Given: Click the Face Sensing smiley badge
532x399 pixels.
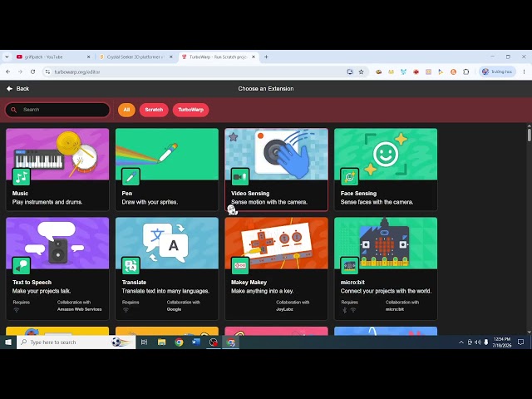Looking at the screenshot, I should pyautogui.click(x=349, y=177).
